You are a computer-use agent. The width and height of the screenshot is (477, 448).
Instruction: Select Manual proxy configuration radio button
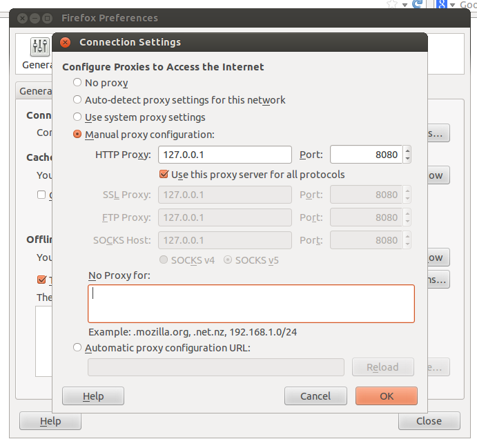[77, 134]
